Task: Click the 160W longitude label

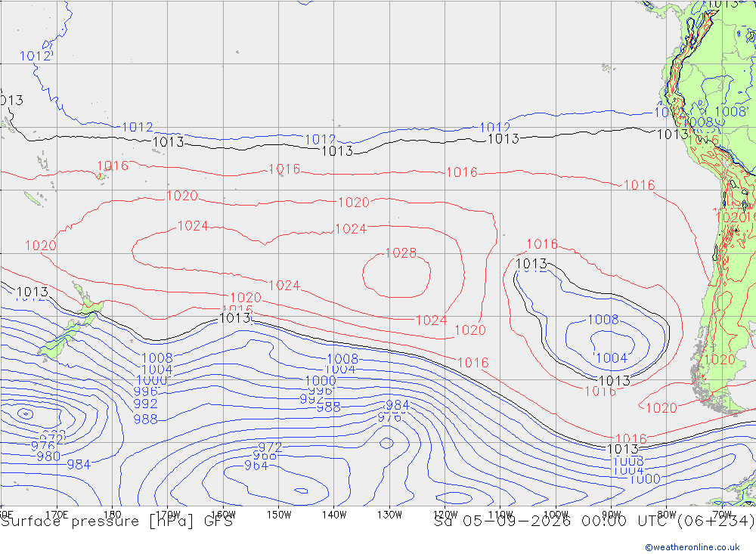Action: pyautogui.click(x=223, y=515)
